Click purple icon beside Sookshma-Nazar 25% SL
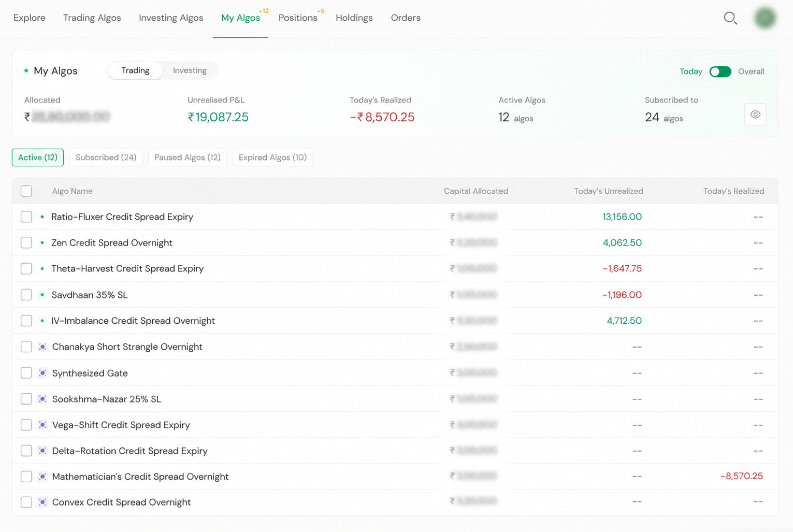793x532 pixels. tap(42, 399)
